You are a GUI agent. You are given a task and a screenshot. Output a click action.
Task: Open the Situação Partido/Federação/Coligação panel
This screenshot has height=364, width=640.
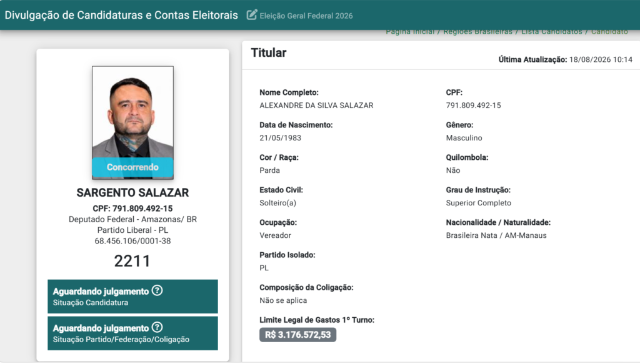[132, 333]
